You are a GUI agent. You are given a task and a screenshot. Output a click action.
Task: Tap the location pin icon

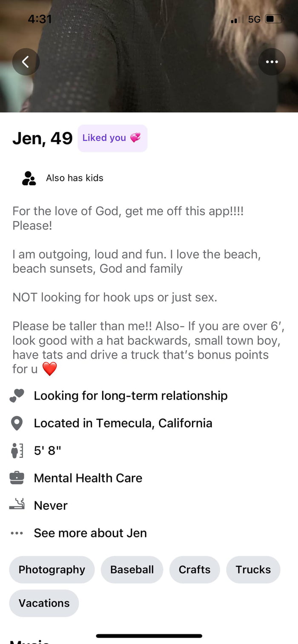point(17,423)
